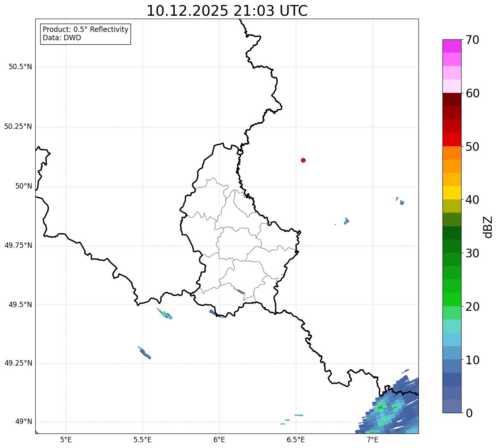Click the yellow colorbar swatch above 40
Image resolution: width=498 pixels, height=448 pixels.
click(452, 193)
